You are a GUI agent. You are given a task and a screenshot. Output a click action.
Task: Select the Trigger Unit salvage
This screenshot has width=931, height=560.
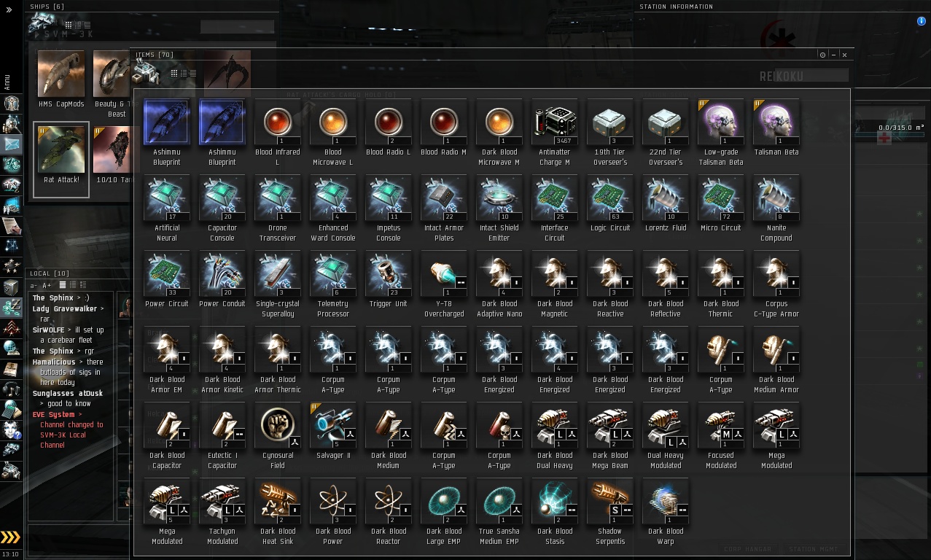(x=389, y=279)
